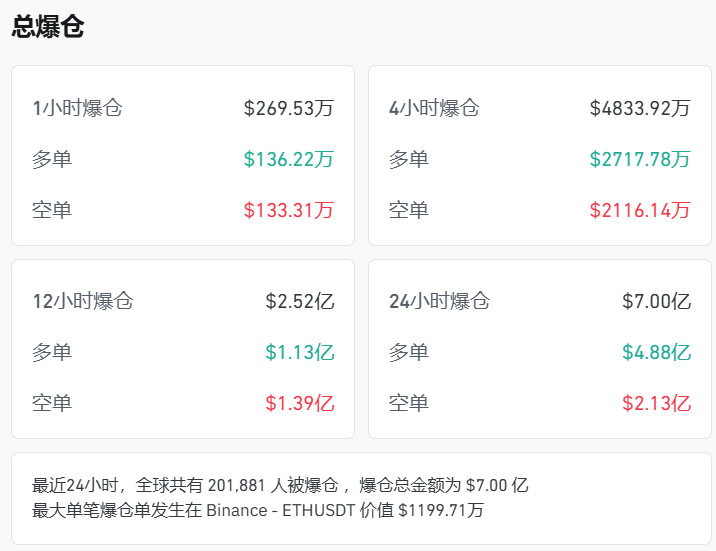This screenshot has width=716, height=551.
Task: Click the largest liquidation value $1199.71万
Action: pos(441,510)
